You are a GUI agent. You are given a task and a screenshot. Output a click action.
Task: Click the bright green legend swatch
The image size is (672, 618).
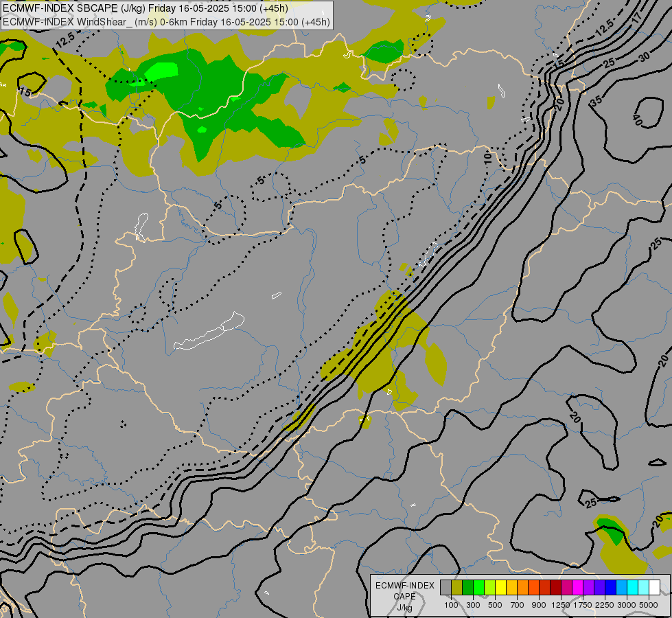[x=478, y=587]
